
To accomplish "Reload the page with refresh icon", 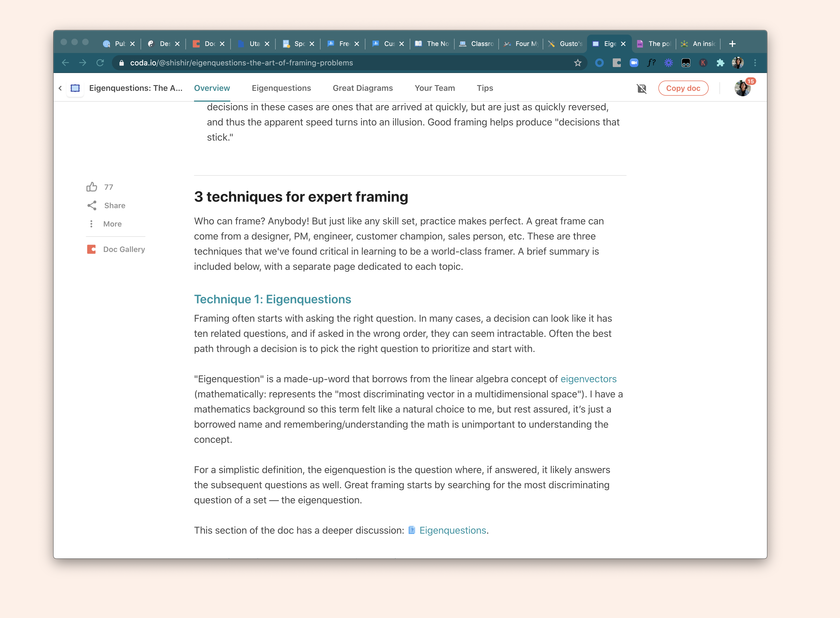I will [x=100, y=63].
